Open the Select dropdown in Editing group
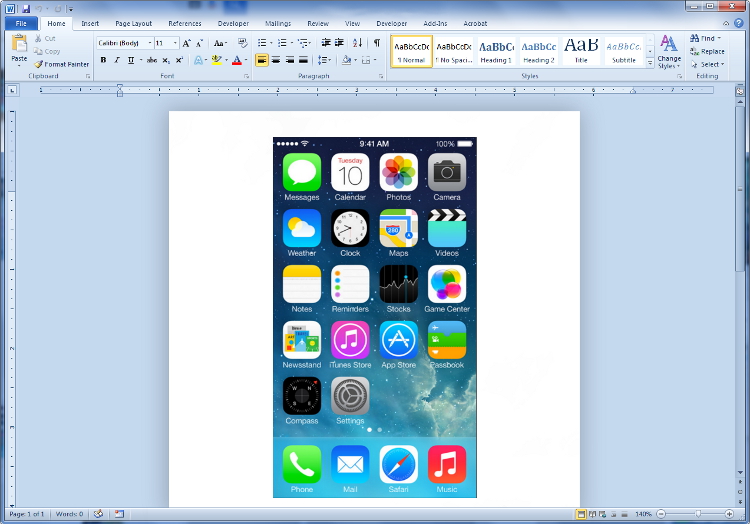The height and width of the screenshot is (524, 750). pos(707,64)
